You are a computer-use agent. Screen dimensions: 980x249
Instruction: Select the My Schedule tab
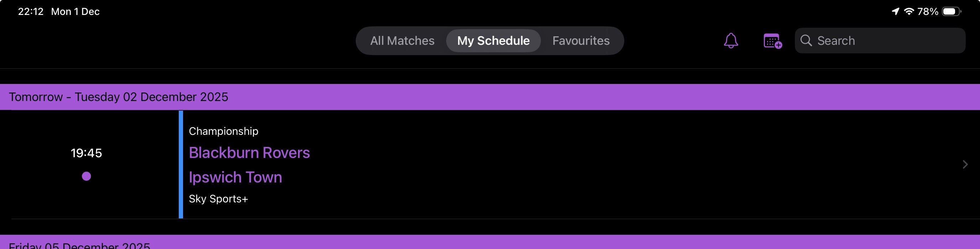pyautogui.click(x=493, y=41)
